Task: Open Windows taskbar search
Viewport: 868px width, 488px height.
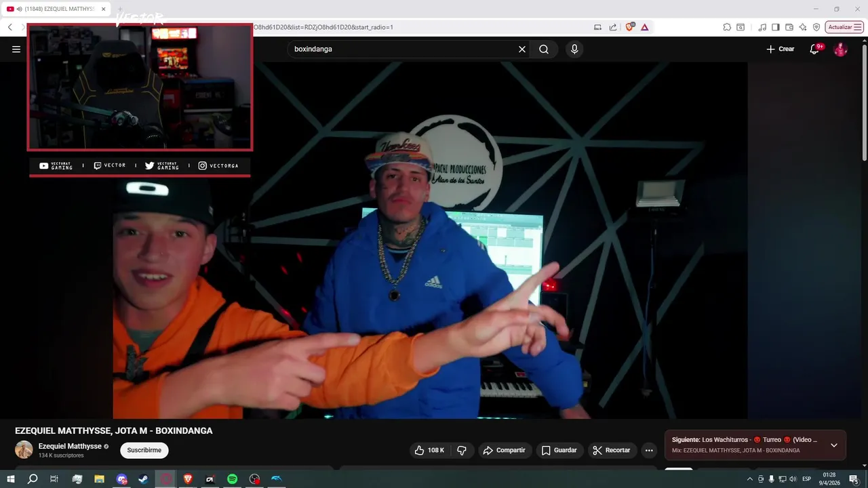Action: pos(33,479)
